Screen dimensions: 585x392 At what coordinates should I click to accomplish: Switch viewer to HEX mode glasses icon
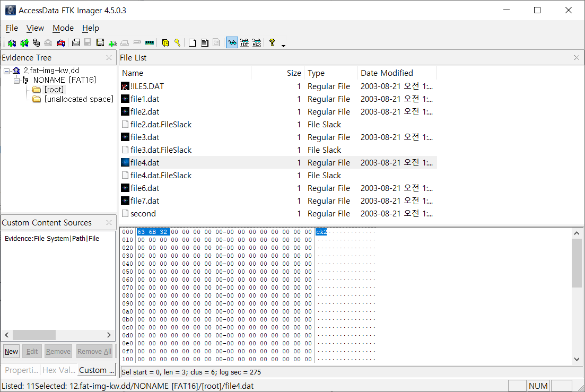click(257, 42)
